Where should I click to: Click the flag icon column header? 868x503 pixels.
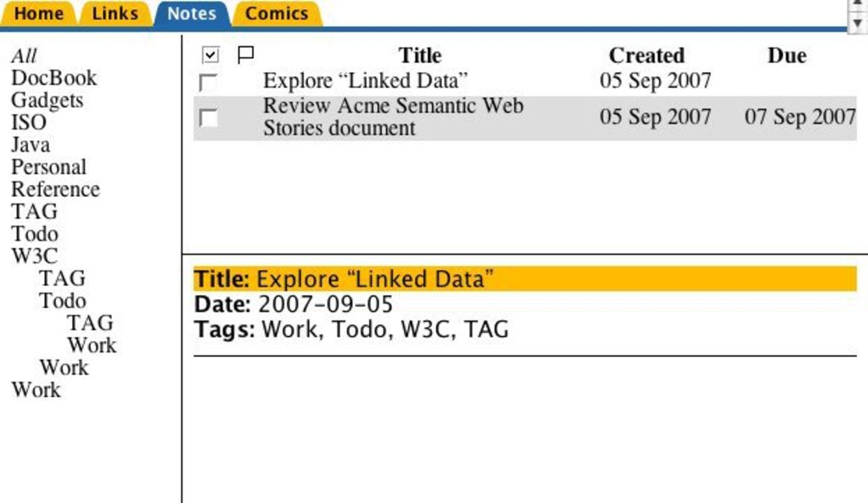[245, 55]
